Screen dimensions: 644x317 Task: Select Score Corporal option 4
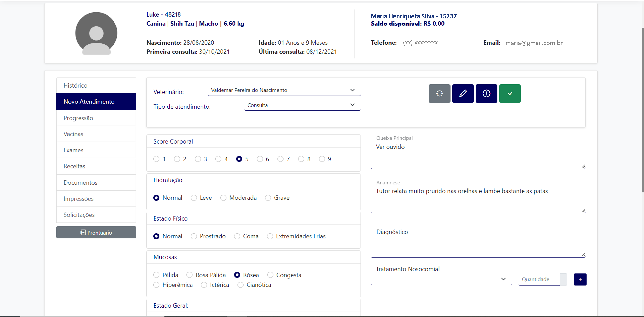(x=218, y=159)
